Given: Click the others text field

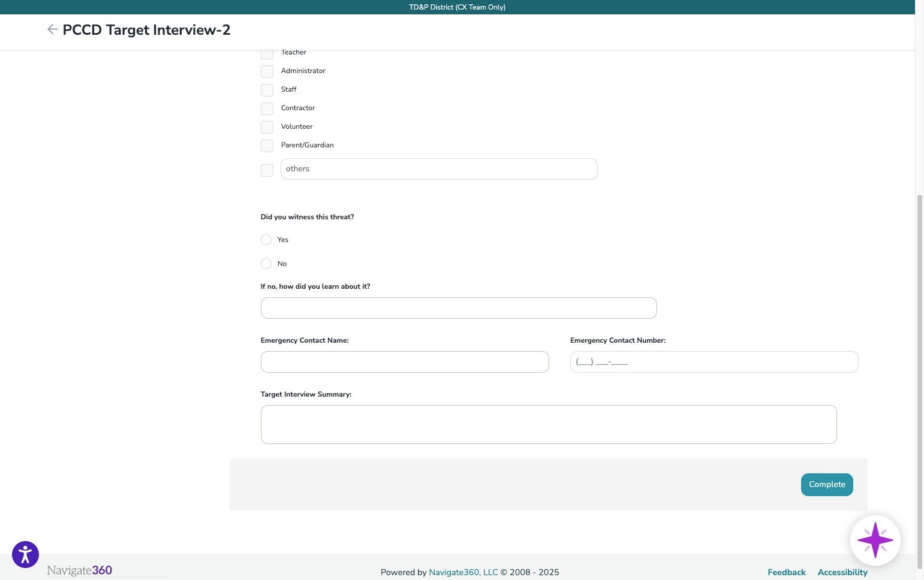Looking at the screenshot, I should click(439, 169).
